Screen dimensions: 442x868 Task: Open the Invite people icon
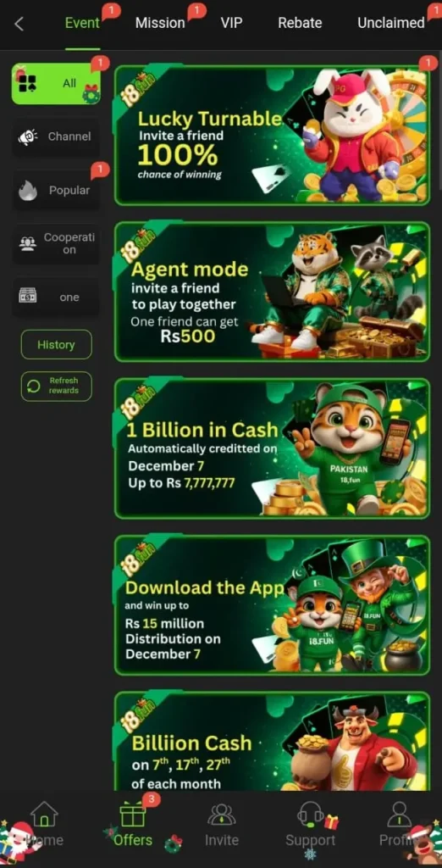coord(221,815)
